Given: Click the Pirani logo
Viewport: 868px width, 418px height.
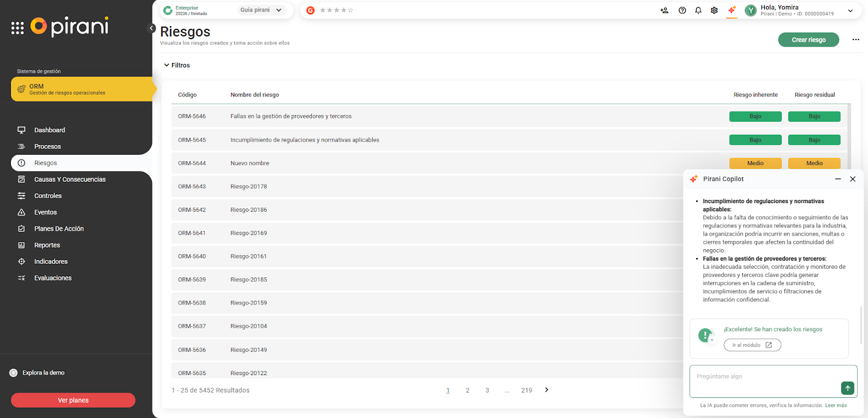Looking at the screenshot, I should (x=69, y=27).
